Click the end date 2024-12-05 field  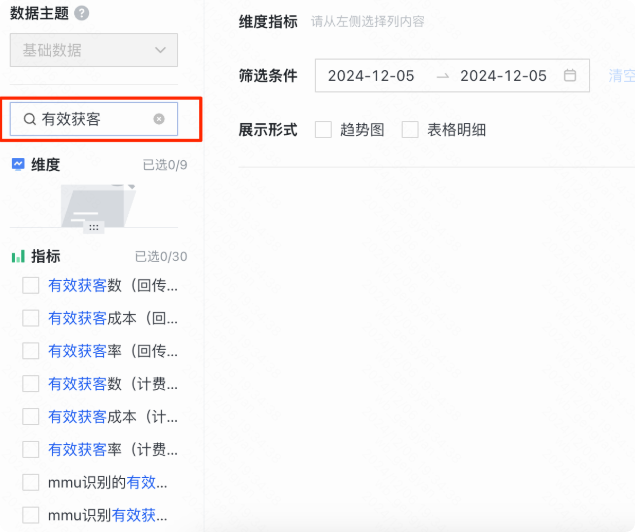[x=503, y=76]
